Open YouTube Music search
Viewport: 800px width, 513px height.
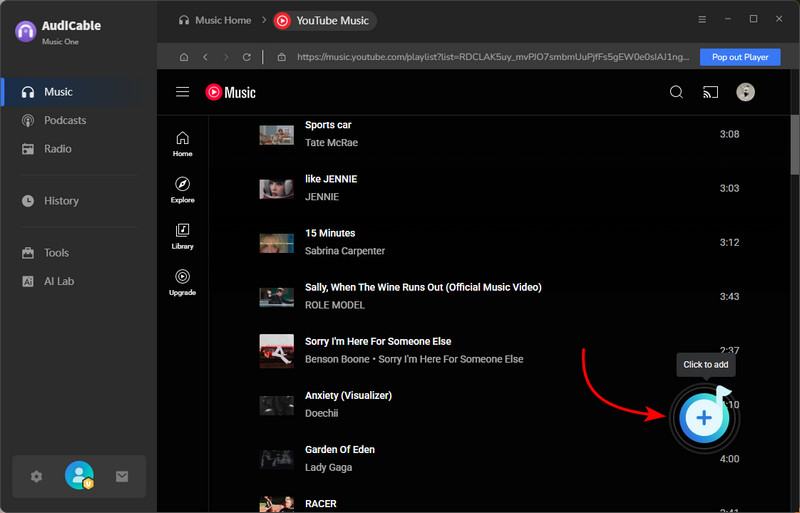coord(677,92)
